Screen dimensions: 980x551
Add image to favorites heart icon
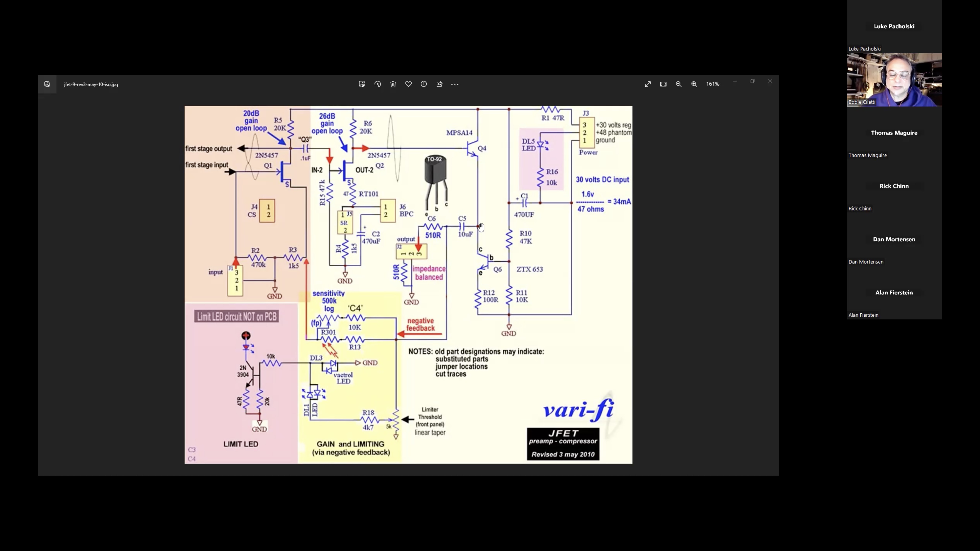(x=408, y=84)
